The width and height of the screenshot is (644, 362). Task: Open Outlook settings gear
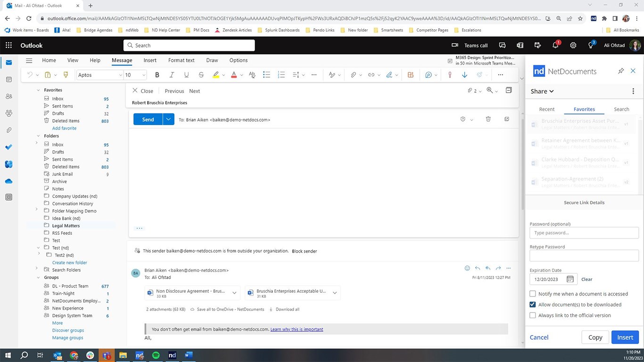(x=573, y=45)
